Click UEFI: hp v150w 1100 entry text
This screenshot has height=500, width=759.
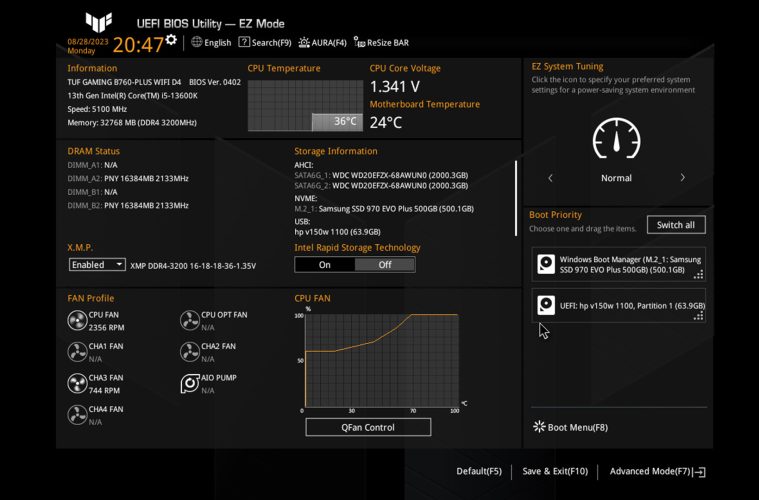632,305
